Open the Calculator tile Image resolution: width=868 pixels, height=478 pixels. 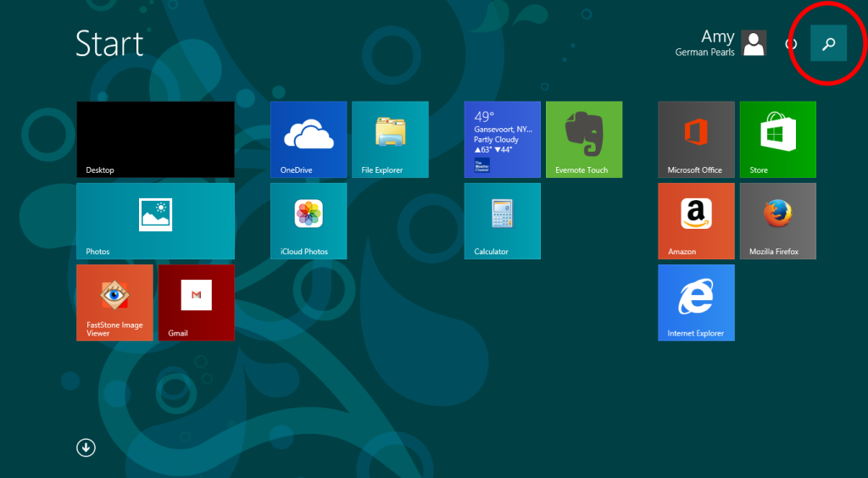(502, 220)
